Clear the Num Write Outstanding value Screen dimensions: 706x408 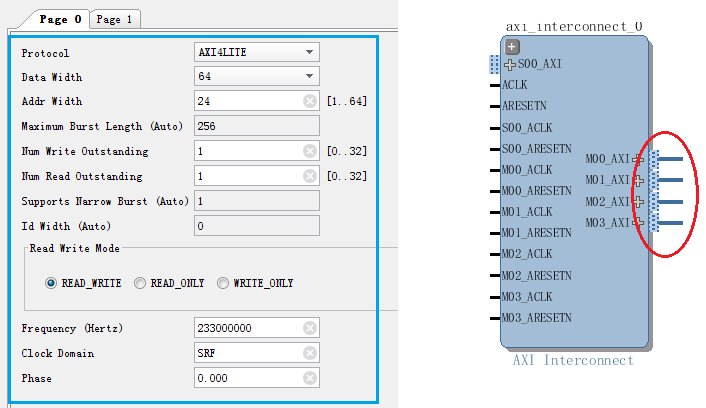310,151
